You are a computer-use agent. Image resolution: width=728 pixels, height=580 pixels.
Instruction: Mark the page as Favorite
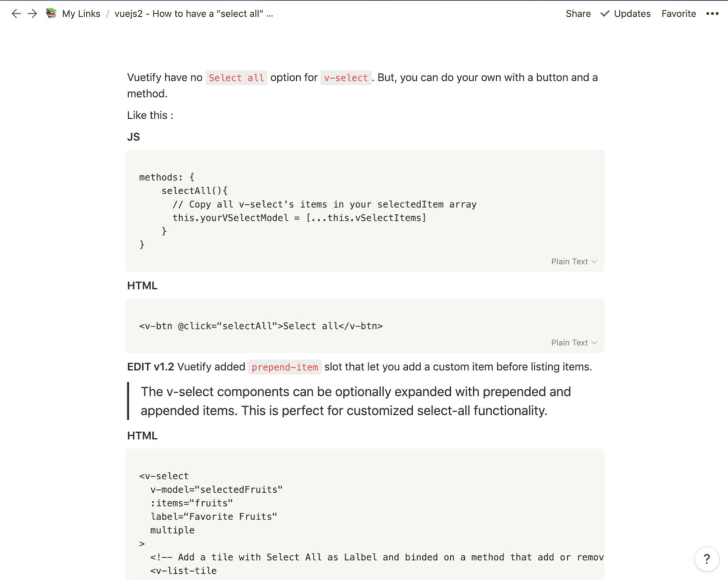678,13
